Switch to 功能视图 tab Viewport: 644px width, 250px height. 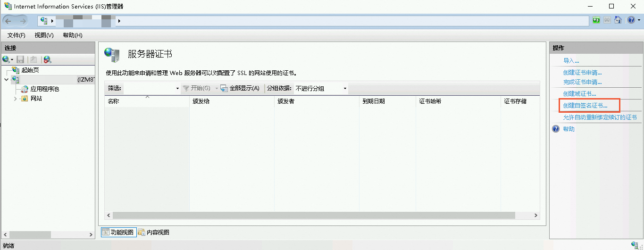point(118,232)
